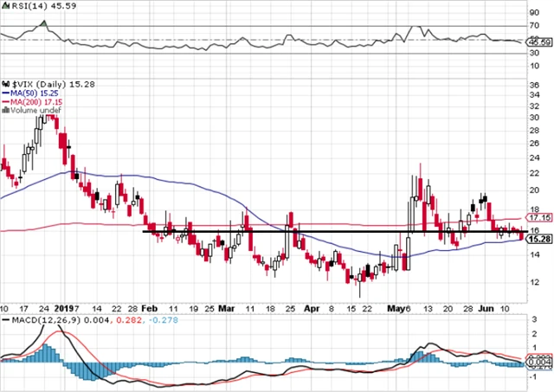
Task: Click the 15.28 current price tag
Action: click(537, 239)
